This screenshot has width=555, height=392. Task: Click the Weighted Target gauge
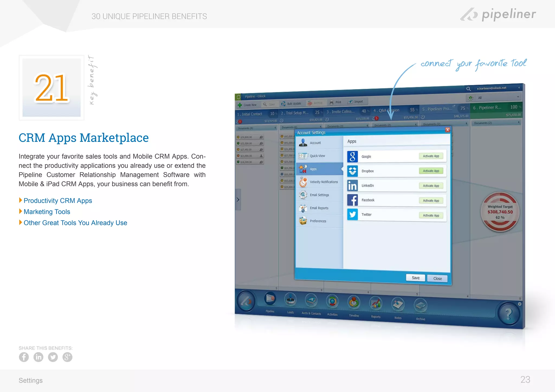[x=500, y=212]
